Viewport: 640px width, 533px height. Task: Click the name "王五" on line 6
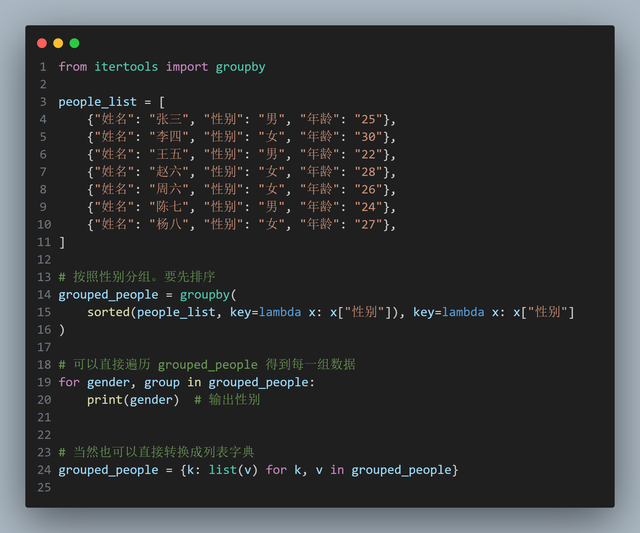tap(169, 154)
